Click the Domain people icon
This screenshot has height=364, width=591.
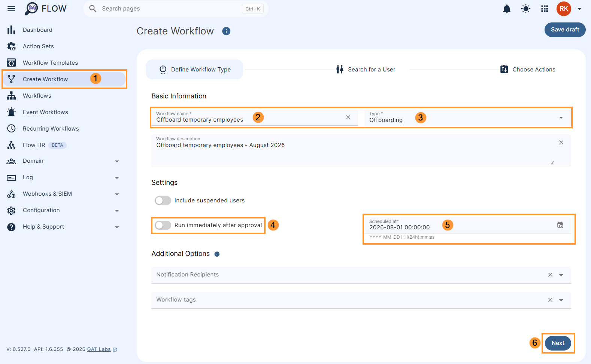pos(11,161)
